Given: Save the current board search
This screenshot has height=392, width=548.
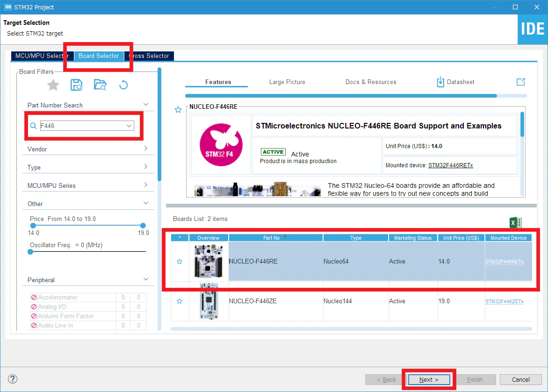Looking at the screenshot, I should 77,85.
